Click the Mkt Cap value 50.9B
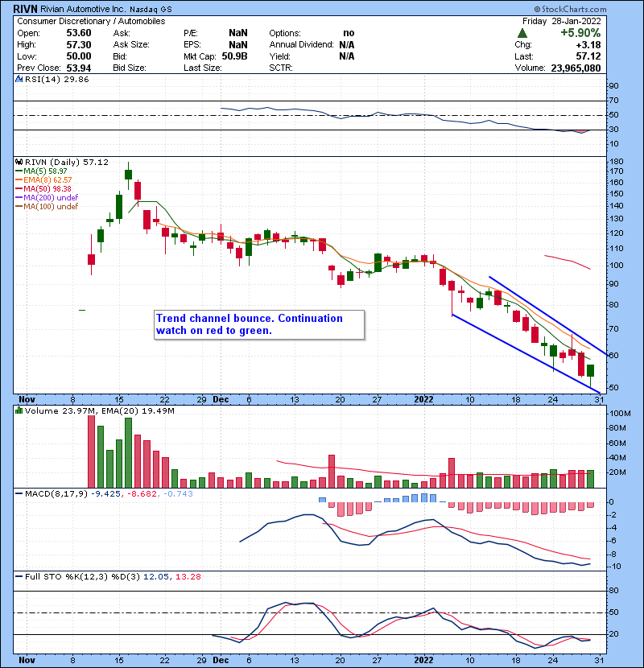The height and width of the screenshot is (668, 644). 234,56
